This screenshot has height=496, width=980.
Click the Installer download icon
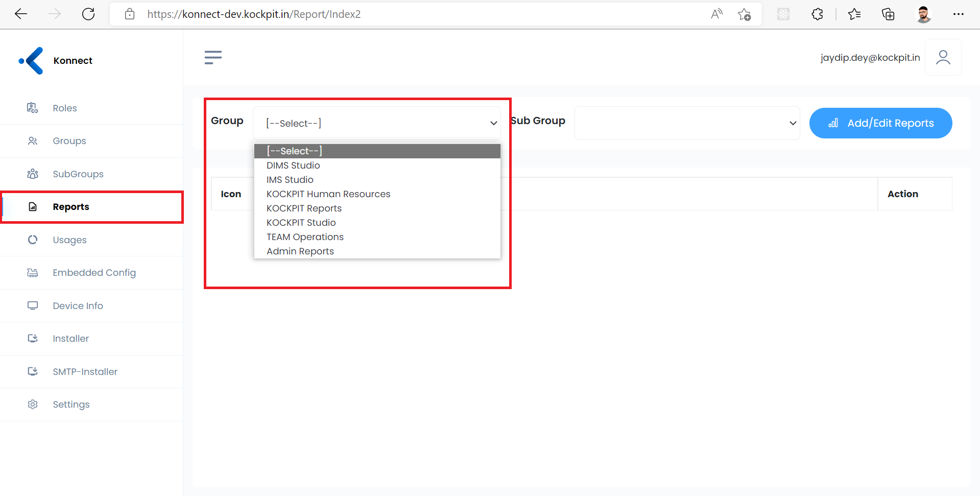point(33,338)
